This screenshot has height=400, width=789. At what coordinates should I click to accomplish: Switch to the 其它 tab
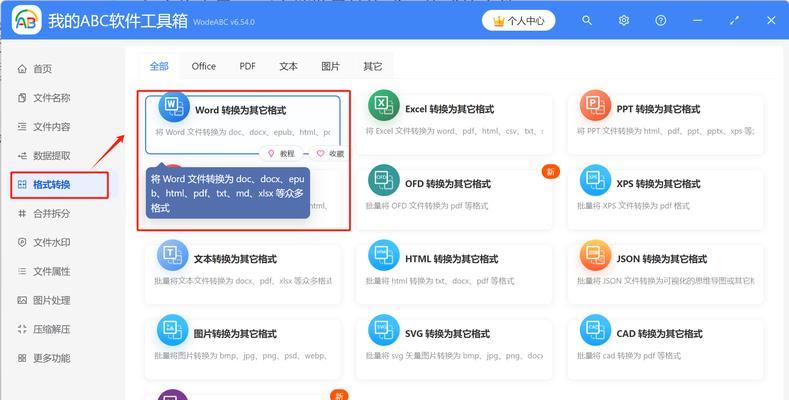point(373,66)
